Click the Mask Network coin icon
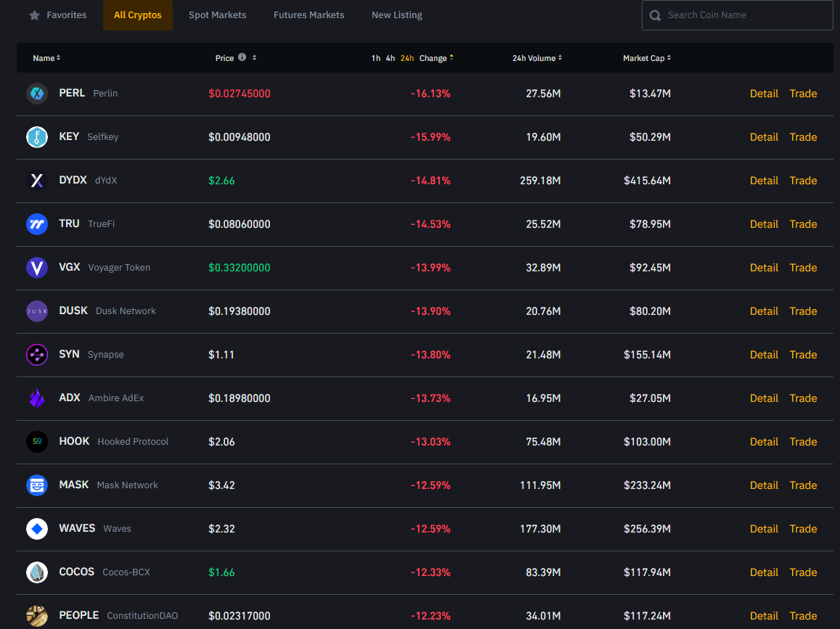840x629 pixels. point(37,485)
